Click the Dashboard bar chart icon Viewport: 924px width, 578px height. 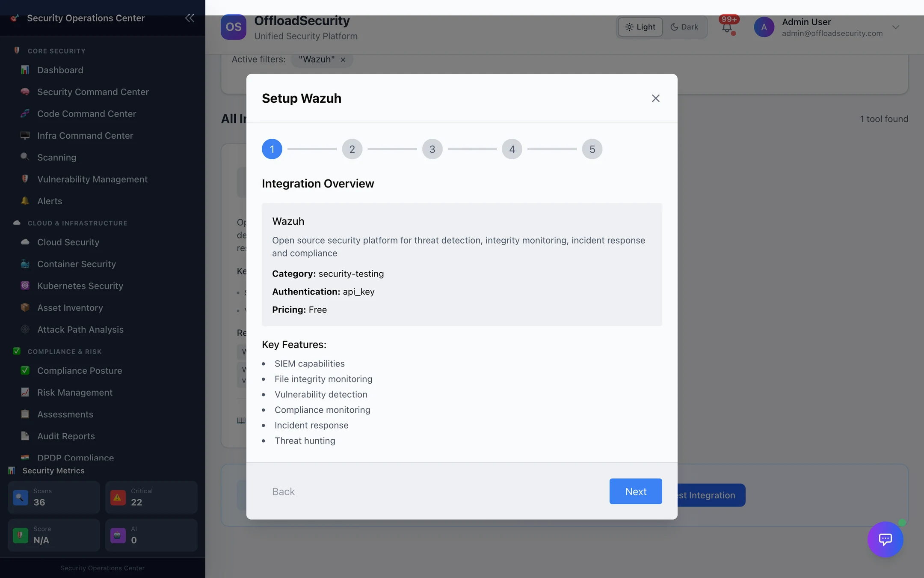coord(25,70)
